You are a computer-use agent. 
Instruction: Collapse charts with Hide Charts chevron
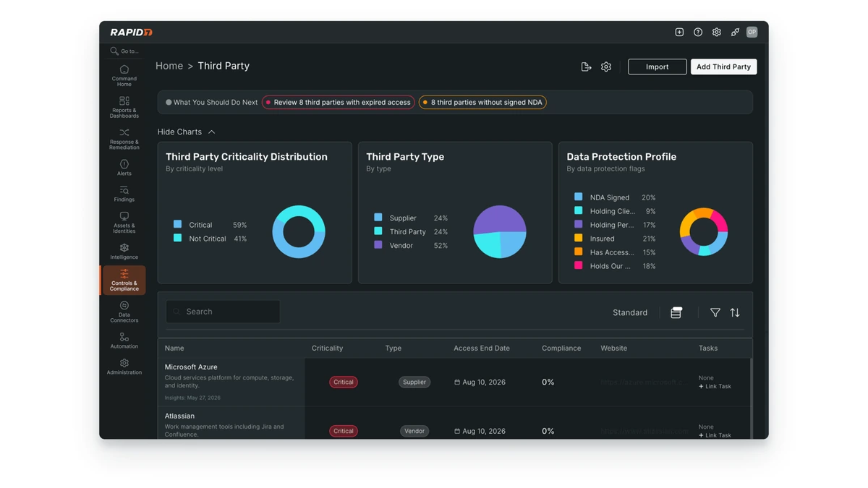click(211, 132)
